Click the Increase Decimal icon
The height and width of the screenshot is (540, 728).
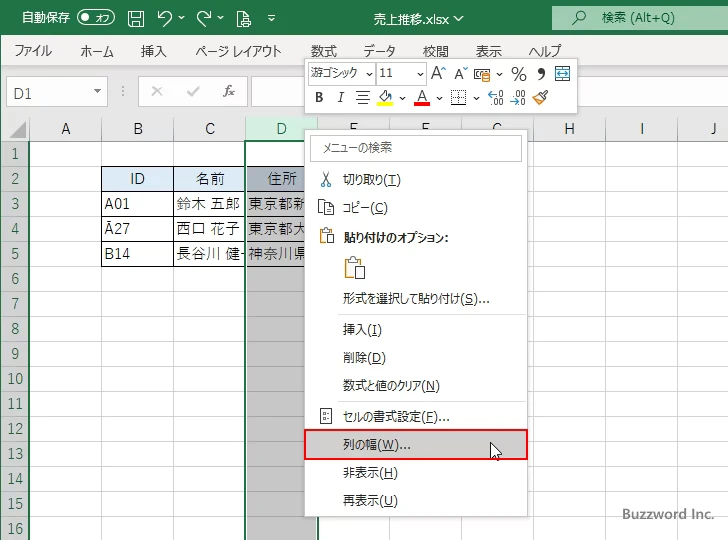coord(495,98)
